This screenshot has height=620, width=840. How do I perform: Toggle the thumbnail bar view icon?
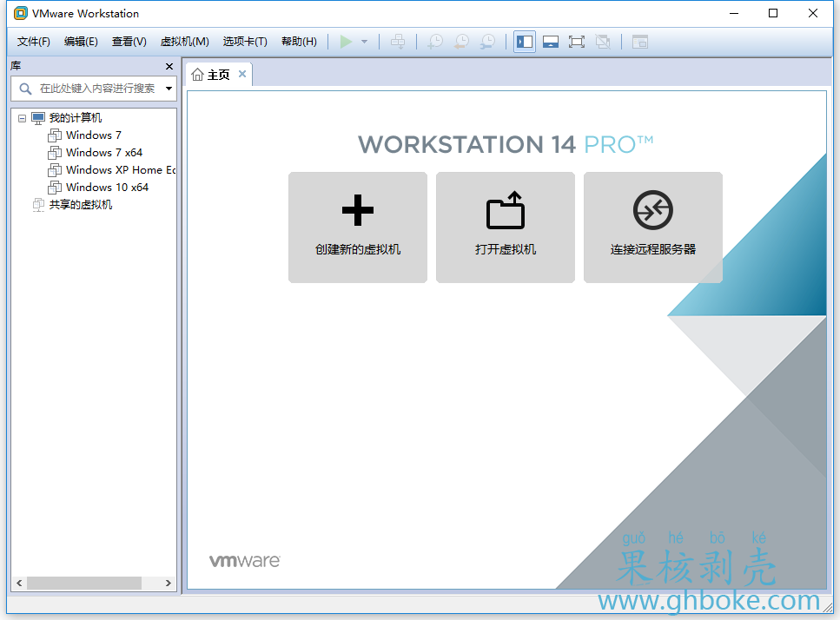551,42
